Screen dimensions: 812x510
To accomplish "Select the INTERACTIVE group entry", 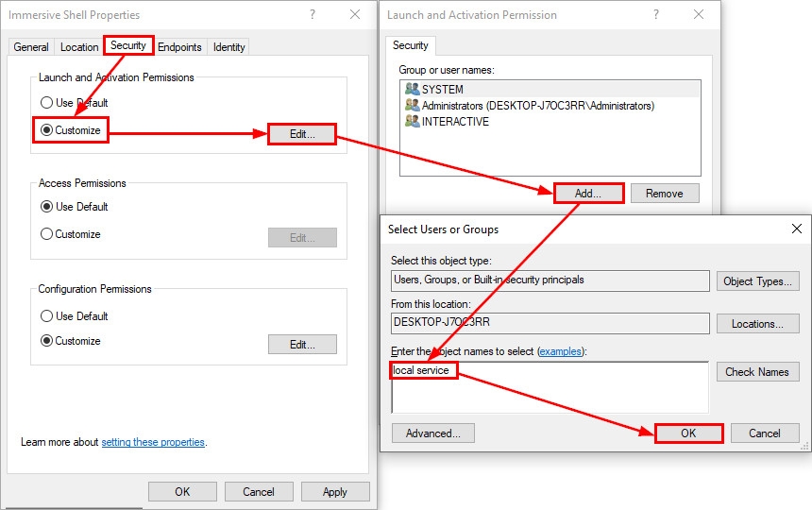I will click(455, 122).
